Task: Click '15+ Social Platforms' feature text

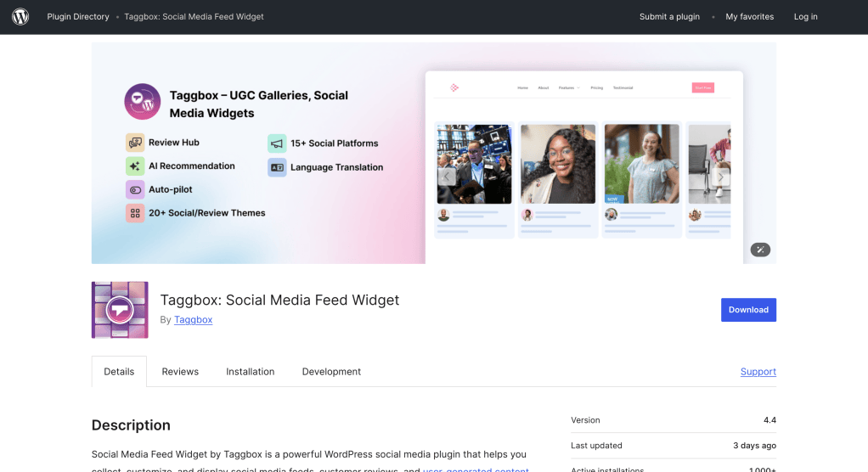Action: 335,143
